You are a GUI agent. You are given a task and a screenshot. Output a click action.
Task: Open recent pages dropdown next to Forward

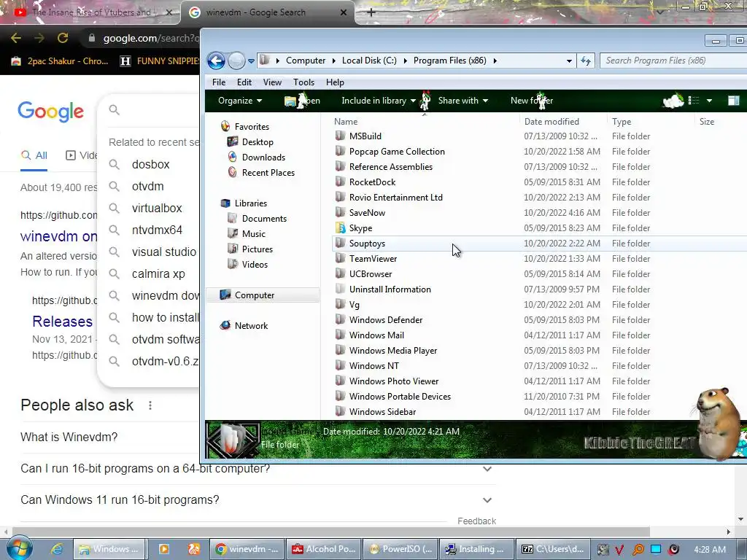(251, 61)
